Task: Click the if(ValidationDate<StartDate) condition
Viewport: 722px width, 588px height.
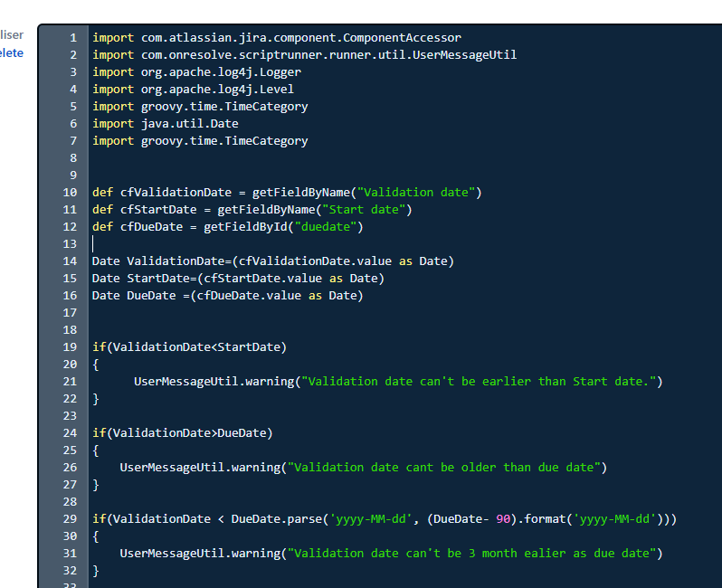Action: [189, 347]
